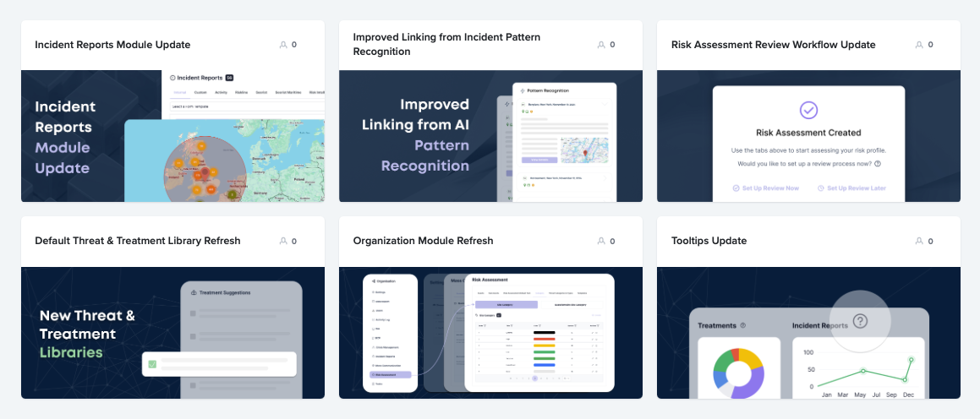This screenshot has height=419, width=980.
Task: Click the participant count 0 on Improved Linking card
Action: pyautogui.click(x=612, y=45)
